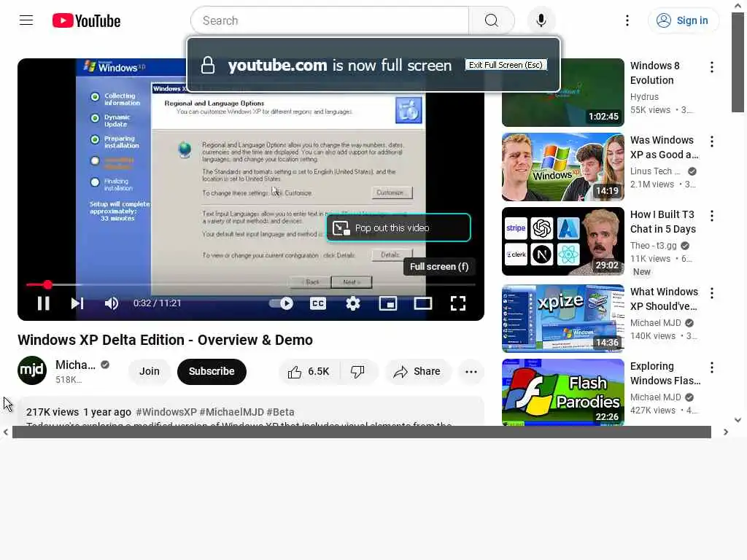Image resolution: width=747 pixels, height=560 pixels.
Task: Like the video with thumbs up
Action: [x=309, y=371]
